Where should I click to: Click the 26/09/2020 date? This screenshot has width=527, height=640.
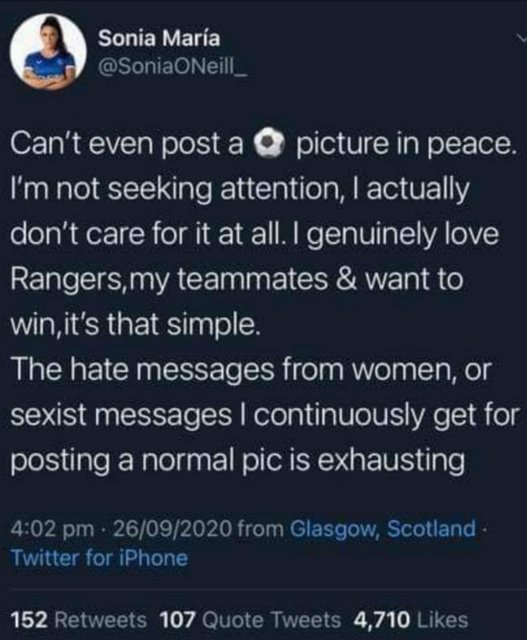coord(171,529)
